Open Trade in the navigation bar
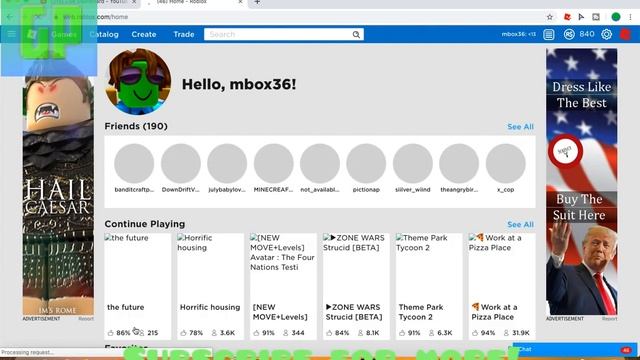The width and height of the screenshot is (640, 360). pyautogui.click(x=184, y=34)
